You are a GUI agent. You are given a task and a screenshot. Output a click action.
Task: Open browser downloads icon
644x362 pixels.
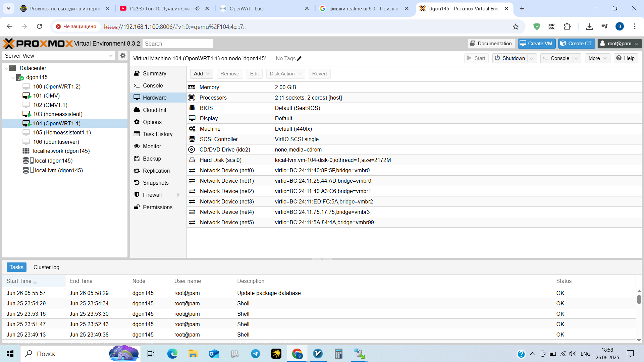(589, 26)
